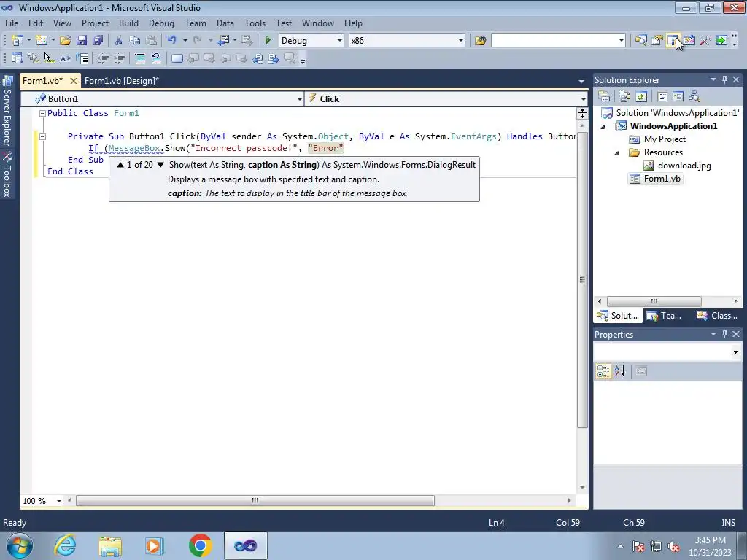Switch Properties panel to Alphabetical sort
The image size is (747, 560).
click(619, 371)
